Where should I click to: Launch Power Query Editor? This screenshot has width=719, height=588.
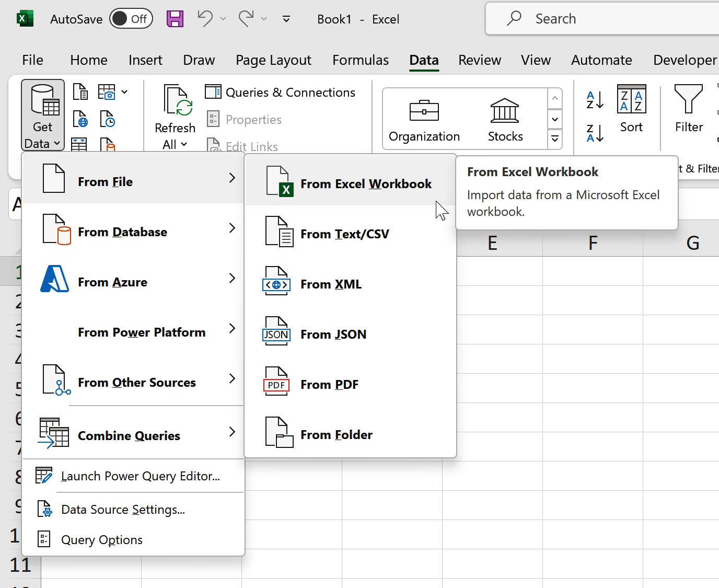(x=134, y=476)
